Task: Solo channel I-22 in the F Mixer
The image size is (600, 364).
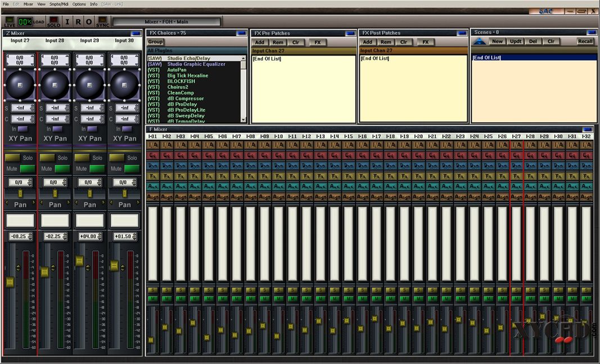Action: coord(446,290)
